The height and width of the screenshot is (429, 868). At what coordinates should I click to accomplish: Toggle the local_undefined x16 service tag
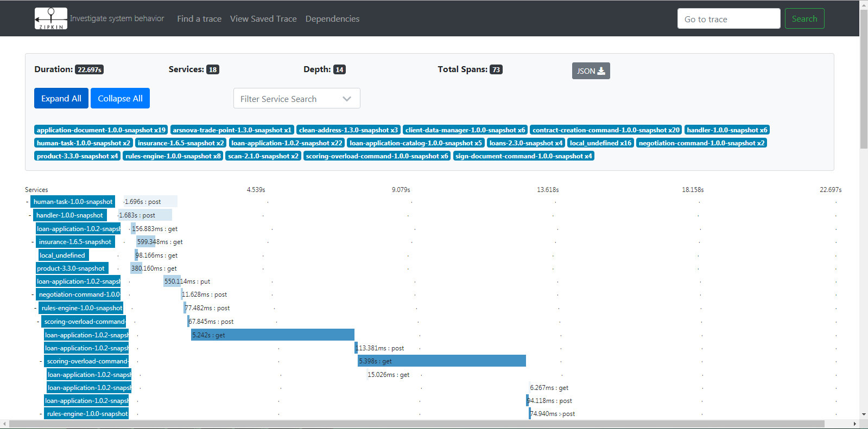point(600,143)
